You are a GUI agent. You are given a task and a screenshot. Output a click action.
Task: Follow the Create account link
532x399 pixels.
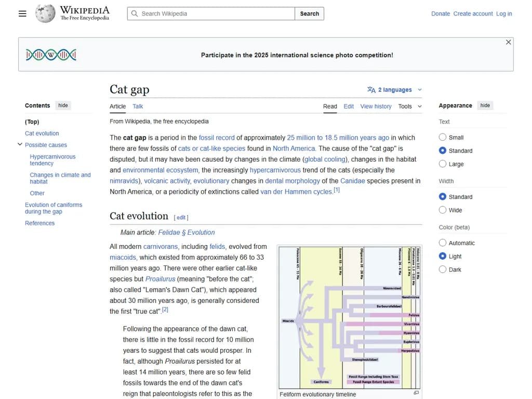point(473,14)
